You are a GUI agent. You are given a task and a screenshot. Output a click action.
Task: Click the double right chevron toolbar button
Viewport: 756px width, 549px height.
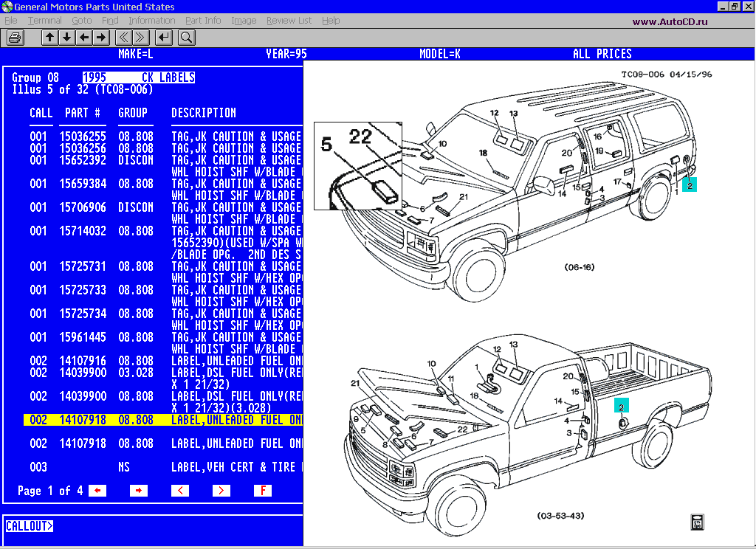(x=140, y=37)
